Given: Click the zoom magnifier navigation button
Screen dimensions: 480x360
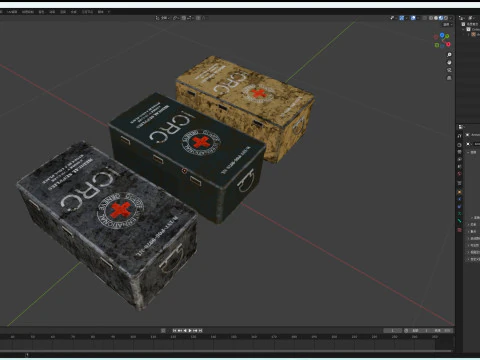Looking at the screenshot, I should [449, 55].
